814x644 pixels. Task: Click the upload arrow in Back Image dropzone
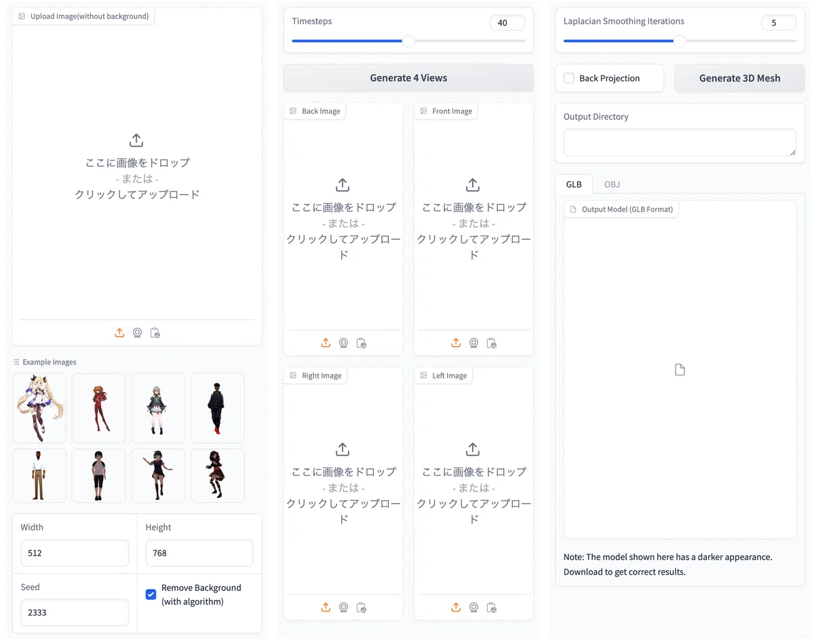pyautogui.click(x=343, y=185)
